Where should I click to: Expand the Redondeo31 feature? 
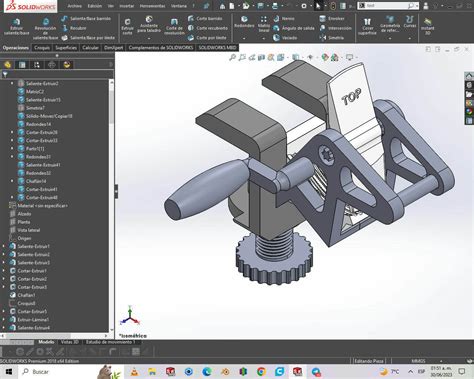click(12, 157)
